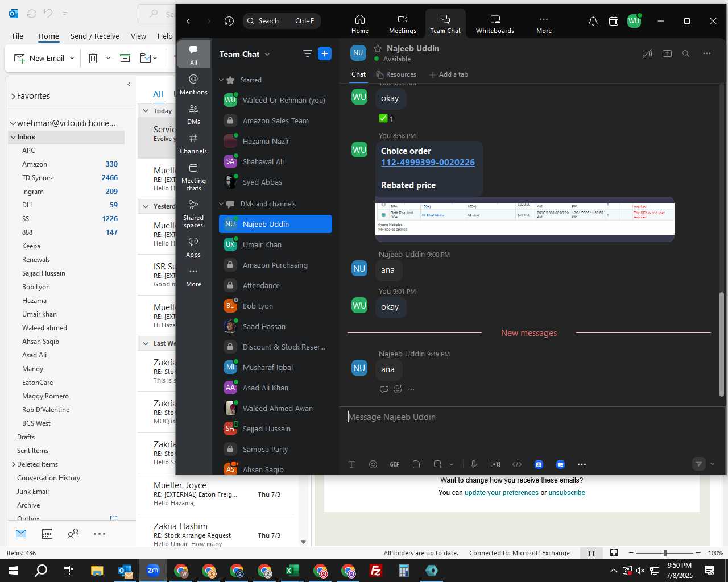The height and width of the screenshot is (582, 728).
Task: Switch to Meetings tab in Zoom
Action: pos(402,24)
